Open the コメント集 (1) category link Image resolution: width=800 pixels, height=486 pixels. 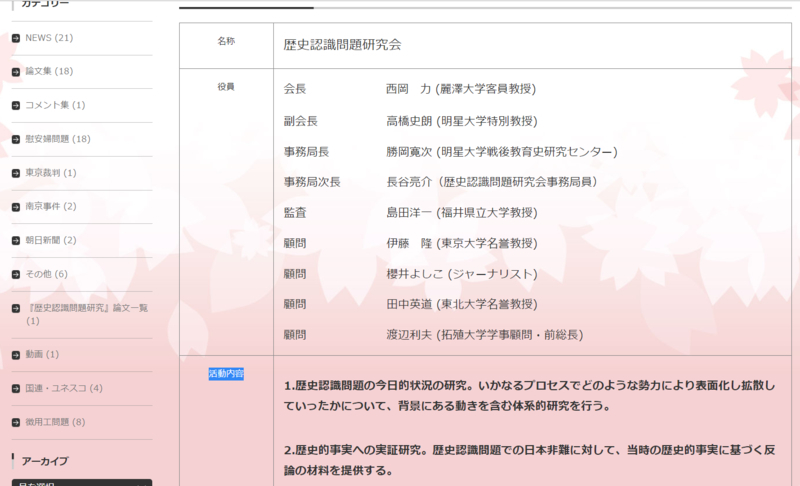point(55,105)
